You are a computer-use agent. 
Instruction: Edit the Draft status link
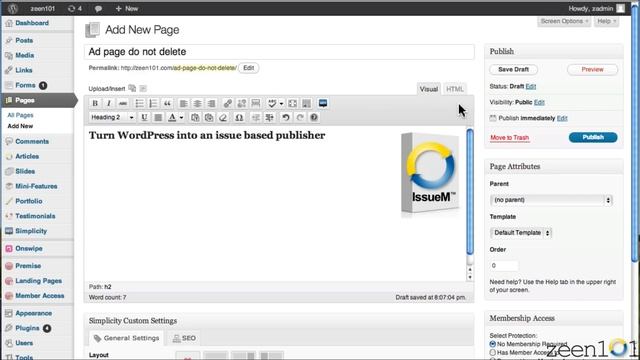tap(531, 87)
